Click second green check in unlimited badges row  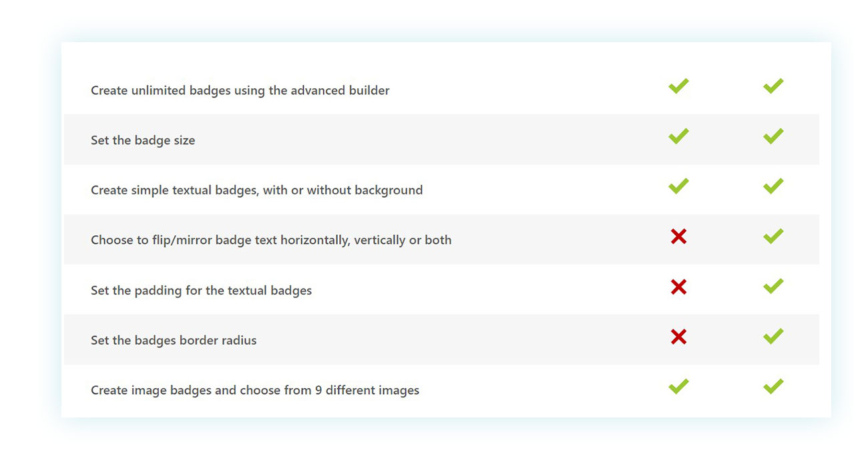click(x=773, y=86)
